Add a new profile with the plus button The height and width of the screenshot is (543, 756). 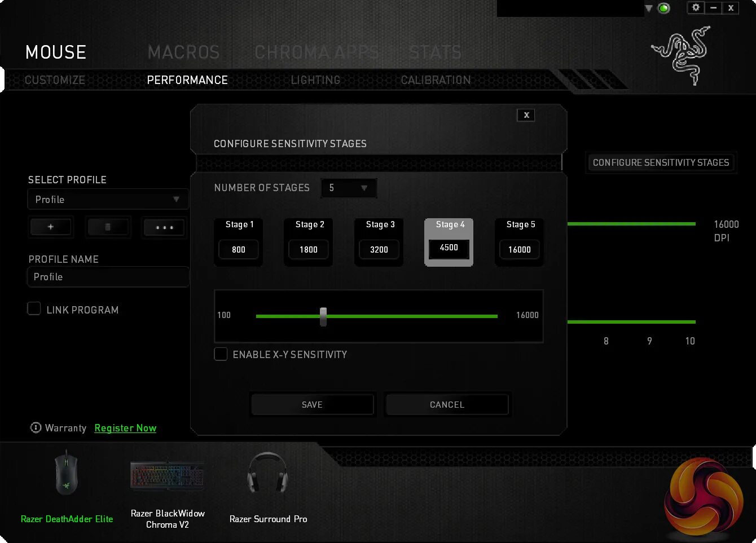[51, 227]
